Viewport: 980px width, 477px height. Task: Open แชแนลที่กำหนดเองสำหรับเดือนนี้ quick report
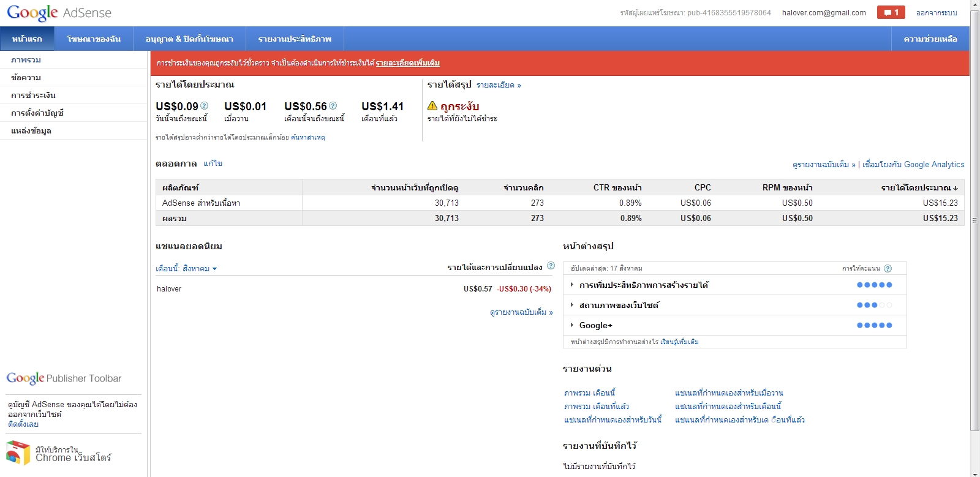[x=728, y=407]
